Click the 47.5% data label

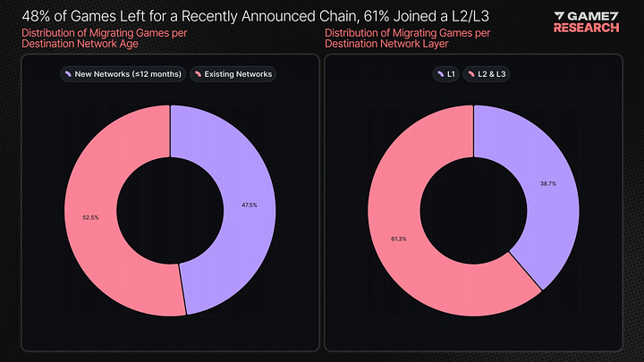[249, 205]
